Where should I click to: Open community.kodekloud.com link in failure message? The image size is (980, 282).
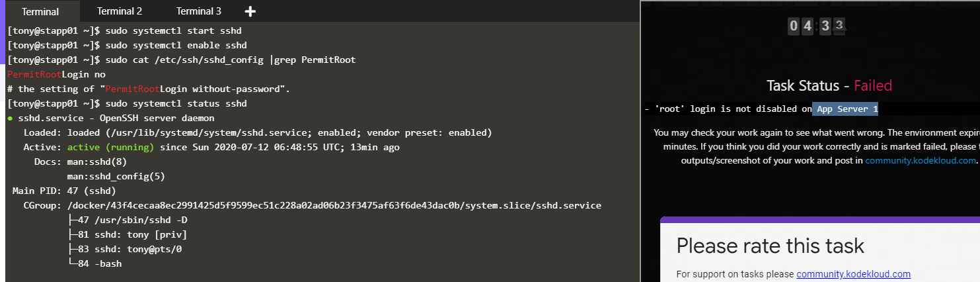pos(920,161)
